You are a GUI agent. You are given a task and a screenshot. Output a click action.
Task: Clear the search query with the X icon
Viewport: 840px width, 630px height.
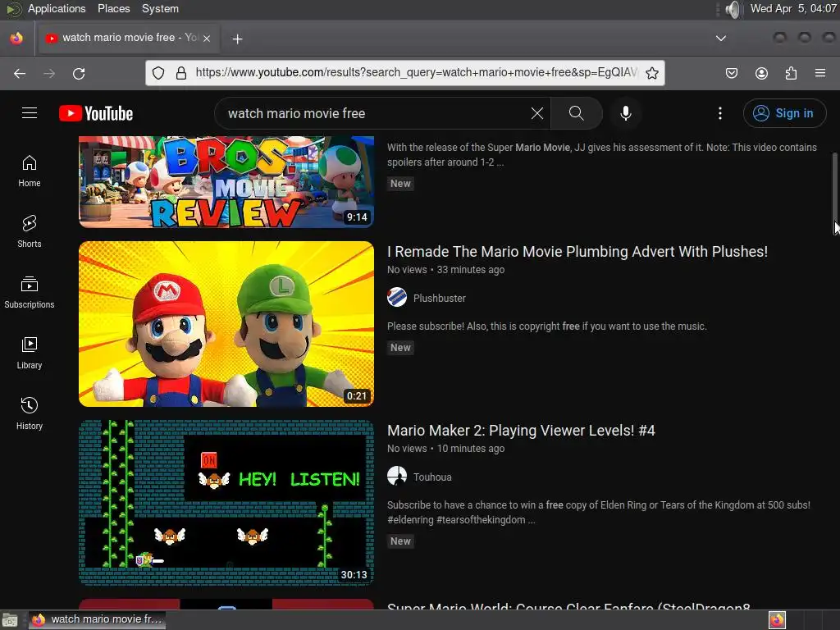tap(536, 113)
